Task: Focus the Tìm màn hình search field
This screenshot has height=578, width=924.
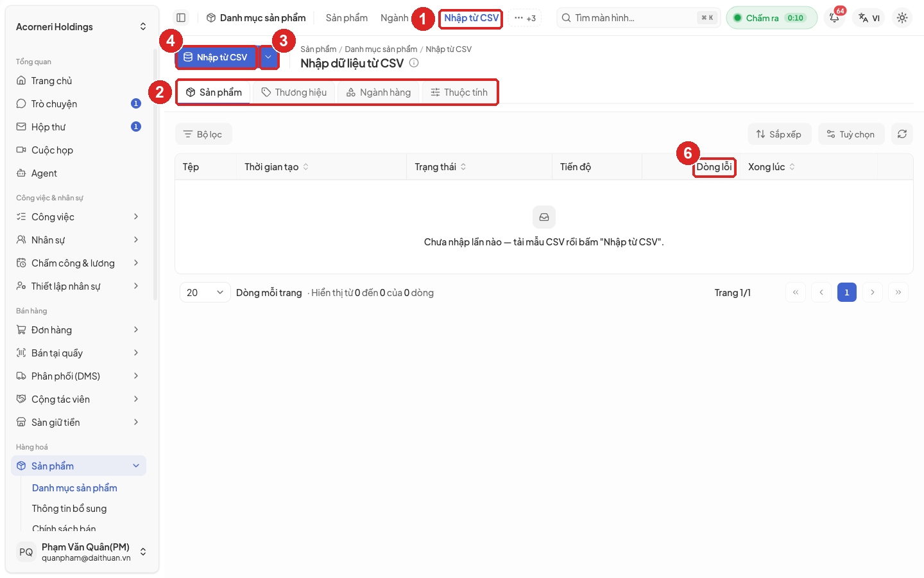Action: coord(638,18)
